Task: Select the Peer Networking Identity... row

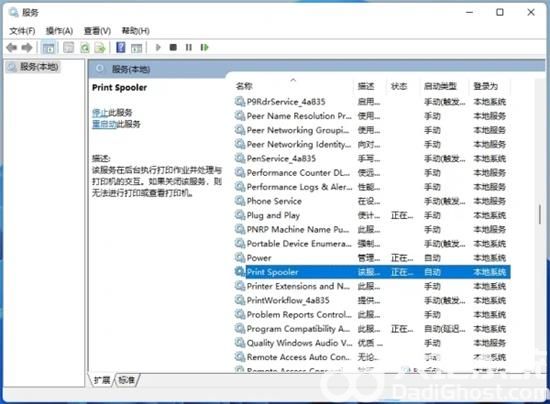Action: click(x=372, y=144)
